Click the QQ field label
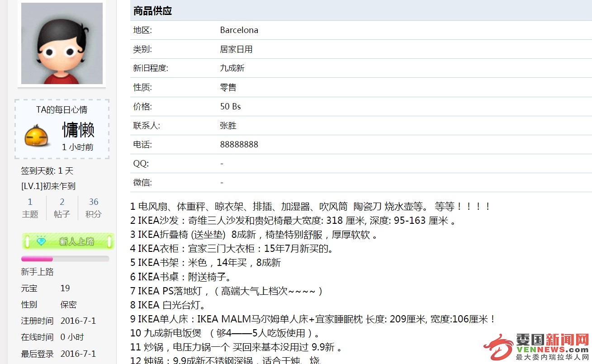The width and height of the screenshot is (592, 364). coord(141,164)
